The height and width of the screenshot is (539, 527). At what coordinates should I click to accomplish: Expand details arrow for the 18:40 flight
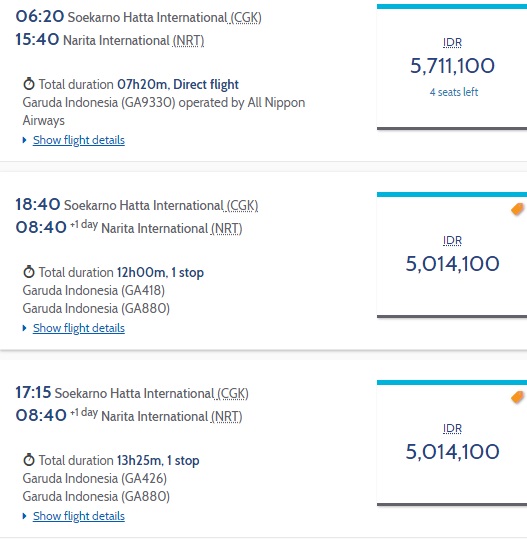(24, 328)
